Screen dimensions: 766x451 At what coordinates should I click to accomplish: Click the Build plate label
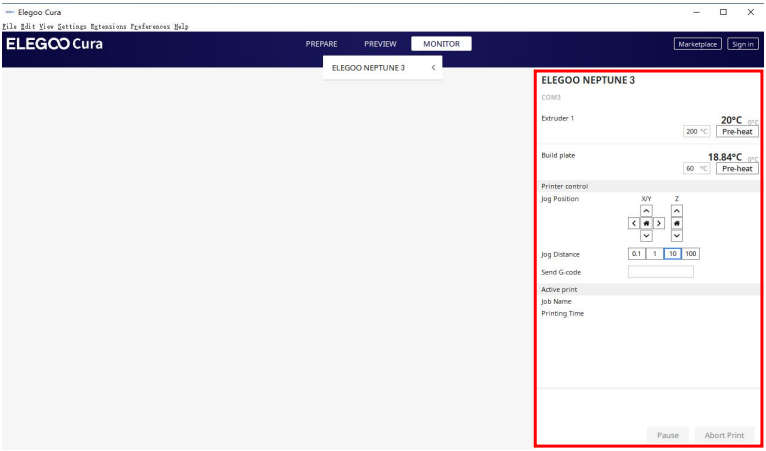[x=558, y=155]
